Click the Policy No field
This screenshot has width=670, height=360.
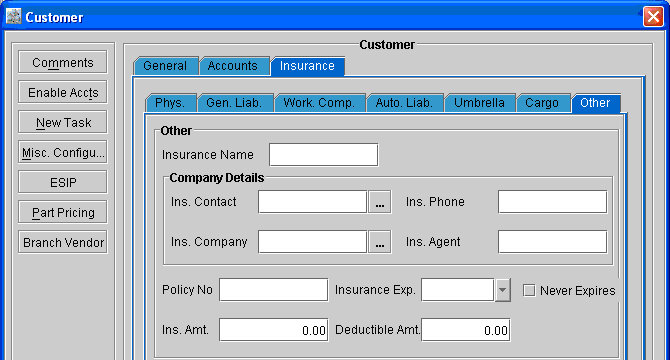pyautogui.click(x=273, y=290)
